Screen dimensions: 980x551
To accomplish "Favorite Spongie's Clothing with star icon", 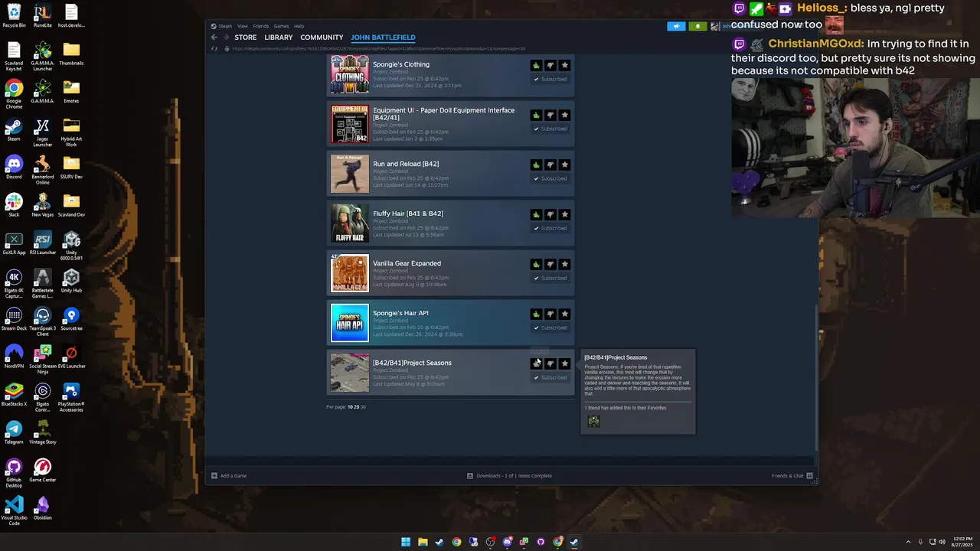I will point(564,65).
